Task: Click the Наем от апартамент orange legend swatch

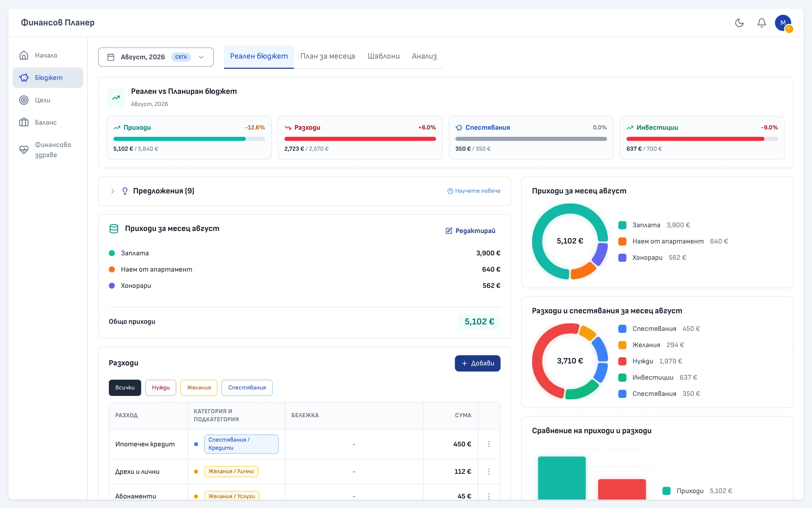Action: tap(622, 241)
